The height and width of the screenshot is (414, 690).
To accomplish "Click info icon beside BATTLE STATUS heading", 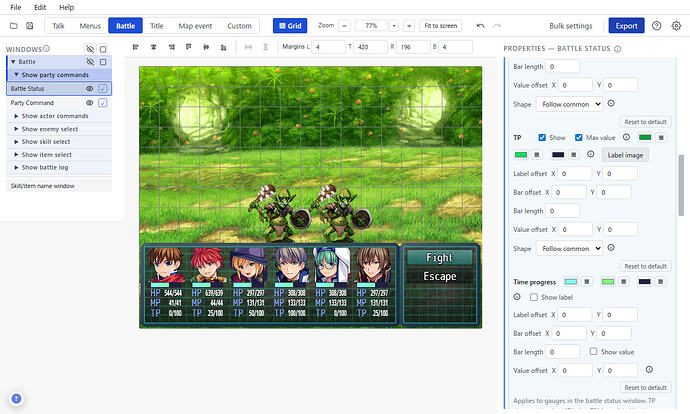I will 617,49.
